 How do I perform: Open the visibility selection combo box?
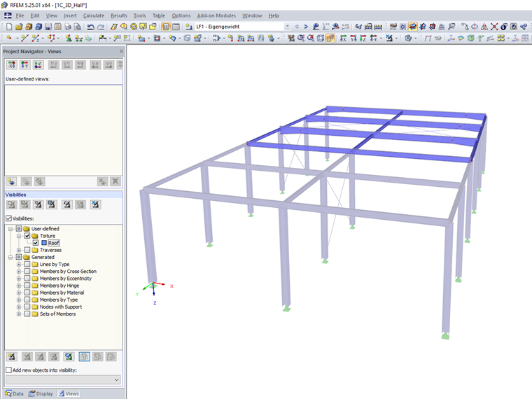(63, 379)
